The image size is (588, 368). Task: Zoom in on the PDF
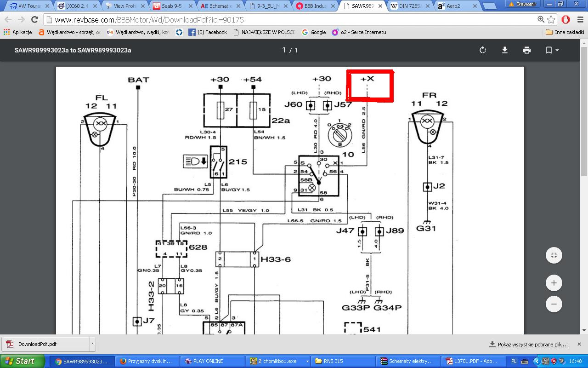(x=554, y=283)
